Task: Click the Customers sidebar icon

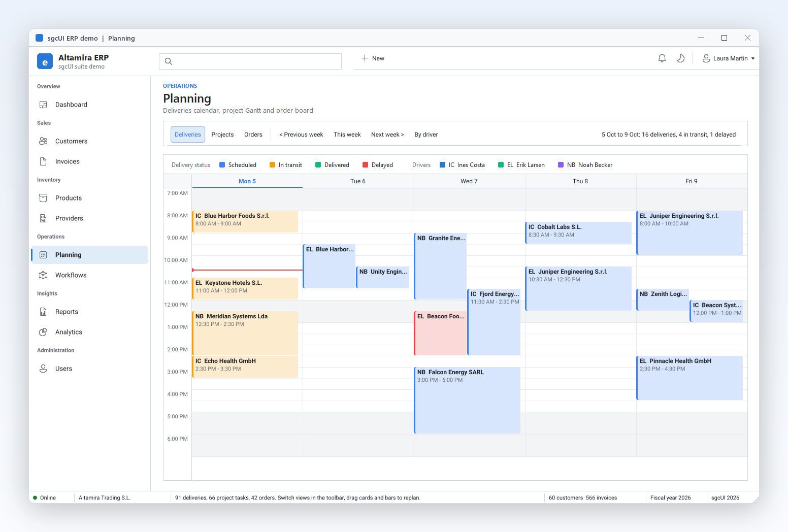Action: point(43,141)
